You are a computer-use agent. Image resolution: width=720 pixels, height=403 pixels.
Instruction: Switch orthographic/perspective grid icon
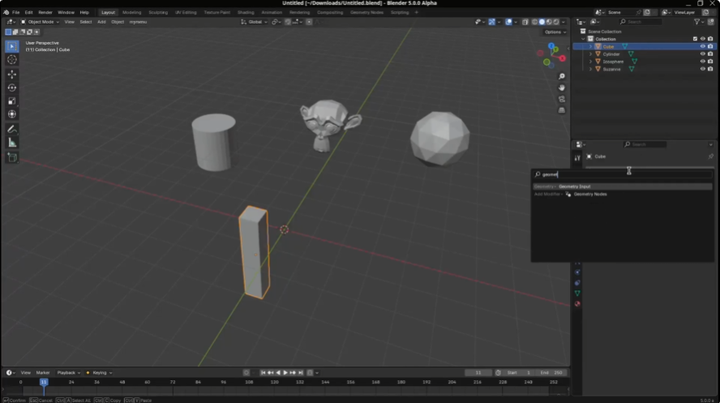pos(562,110)
